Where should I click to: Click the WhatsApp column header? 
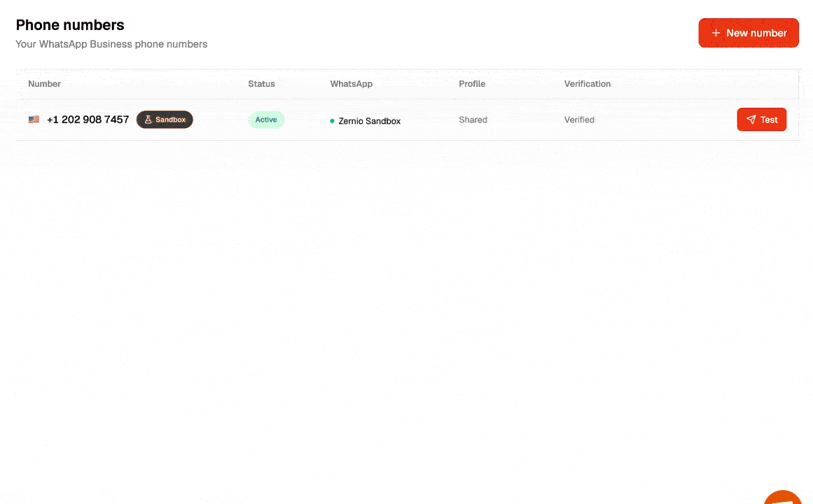click(351, 83)
